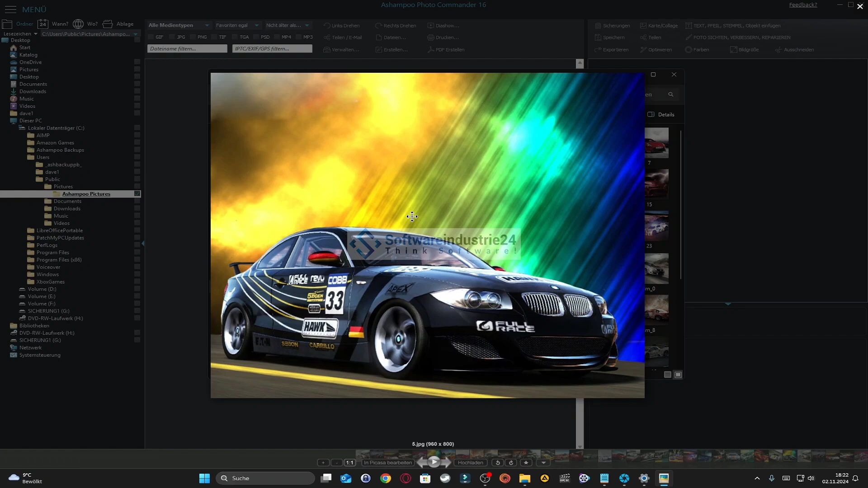The height and width of the screenshot is (488, 868).
Task: Click the Dateiname filtern input field
Action: (x=187, y=49)
